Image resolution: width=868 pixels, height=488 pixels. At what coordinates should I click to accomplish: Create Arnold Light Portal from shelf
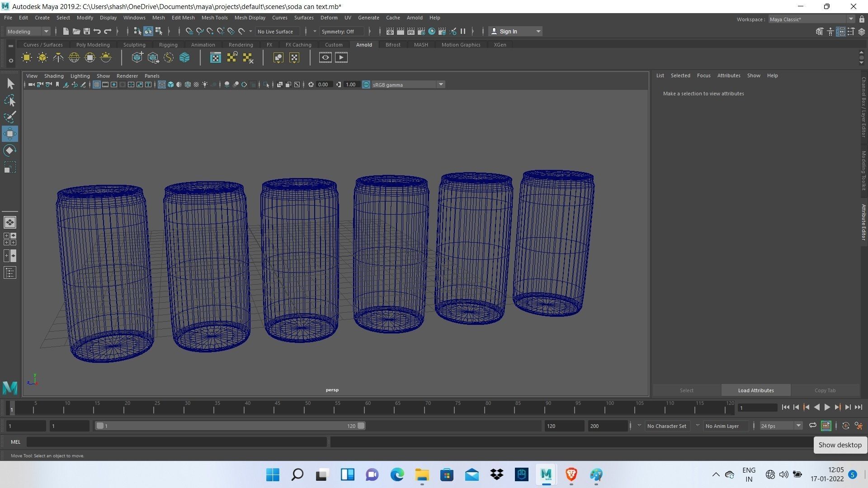90,57
